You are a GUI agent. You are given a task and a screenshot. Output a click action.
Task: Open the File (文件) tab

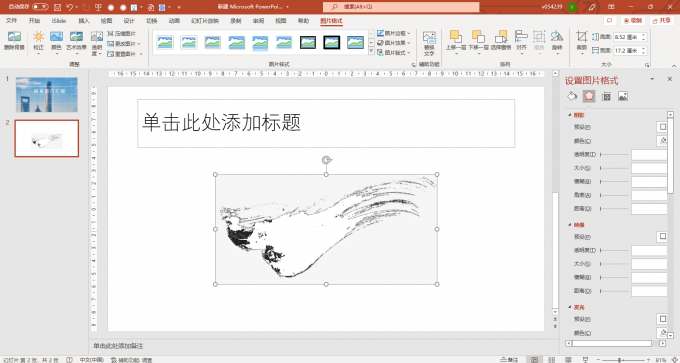click(x=11, y=20)
